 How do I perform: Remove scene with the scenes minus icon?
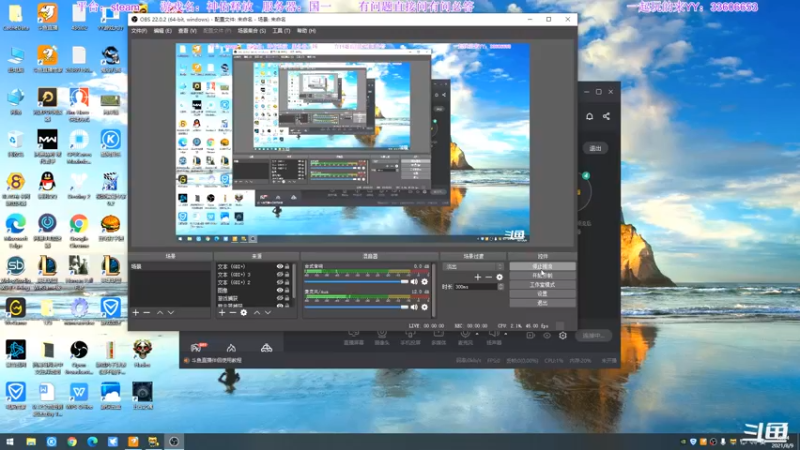click(147, 312)
